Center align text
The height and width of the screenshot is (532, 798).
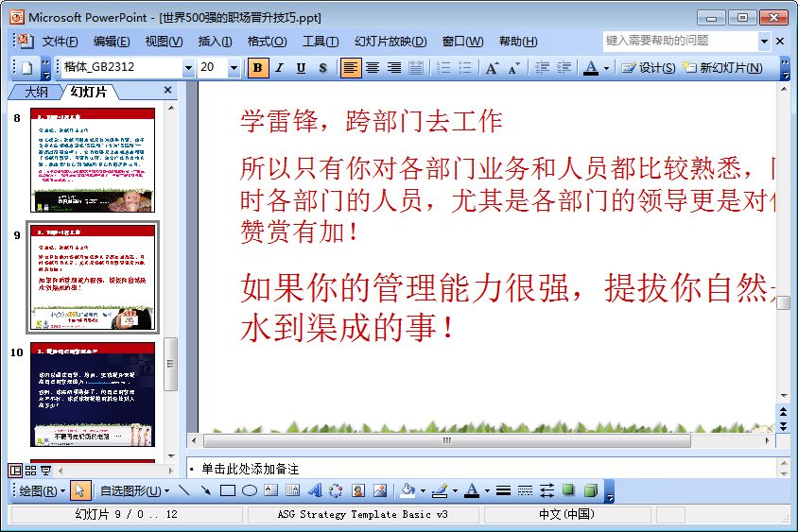(373, 68)
